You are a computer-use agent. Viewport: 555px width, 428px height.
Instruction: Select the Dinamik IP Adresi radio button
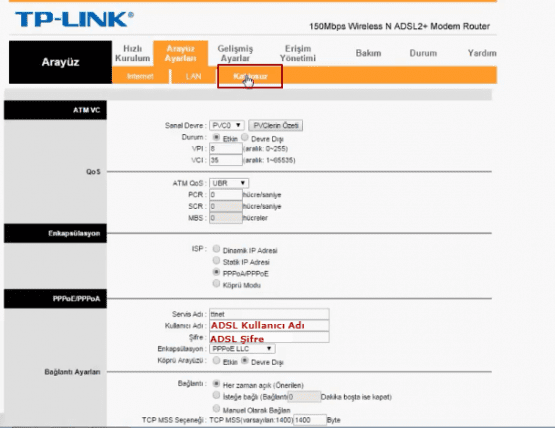[x=216, y=249]
